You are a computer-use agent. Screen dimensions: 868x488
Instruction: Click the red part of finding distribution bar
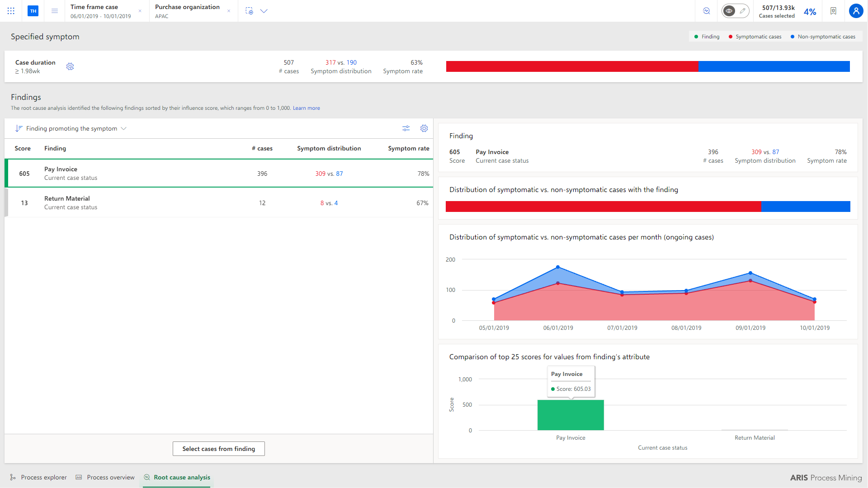(603, 206)
